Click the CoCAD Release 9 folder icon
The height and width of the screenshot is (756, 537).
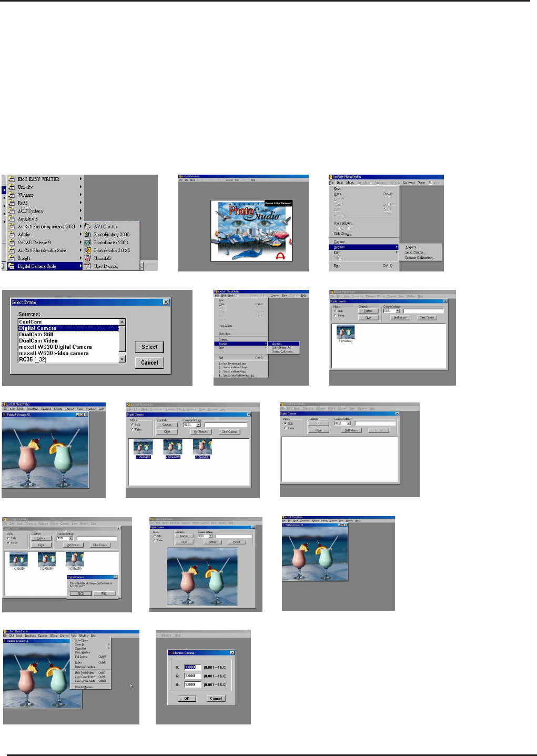12,243
